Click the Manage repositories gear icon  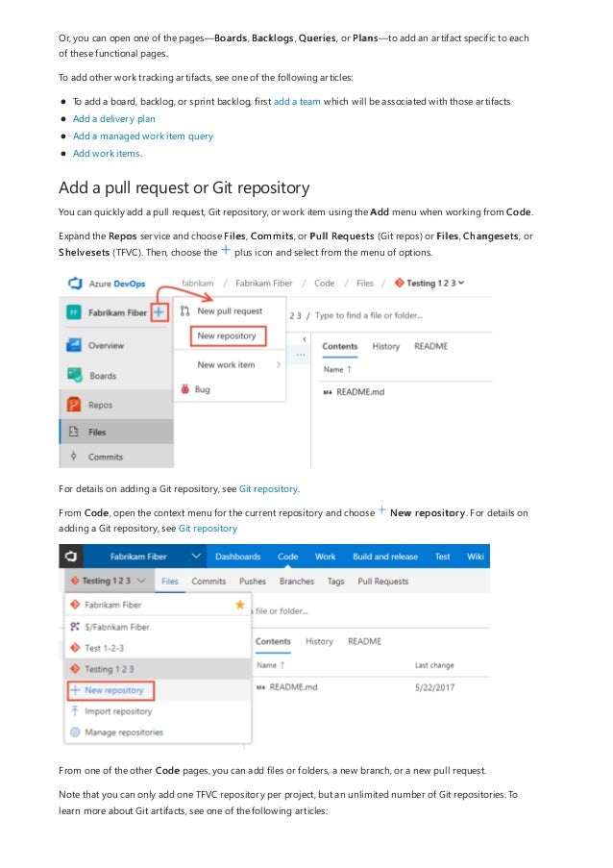[x=75, y=732]
